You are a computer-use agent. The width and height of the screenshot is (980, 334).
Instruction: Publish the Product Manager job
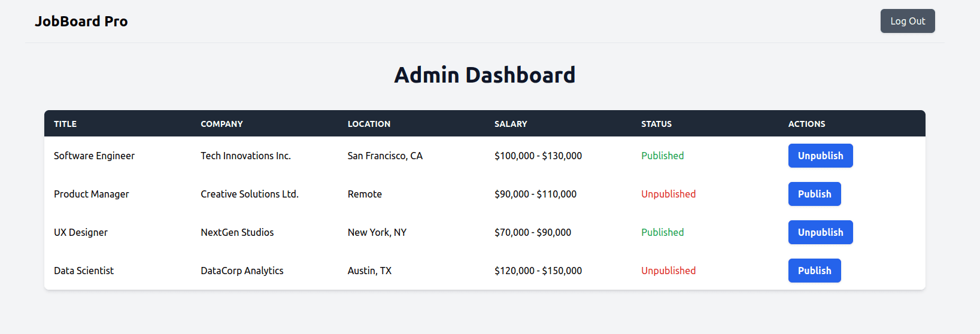point(814,194)
